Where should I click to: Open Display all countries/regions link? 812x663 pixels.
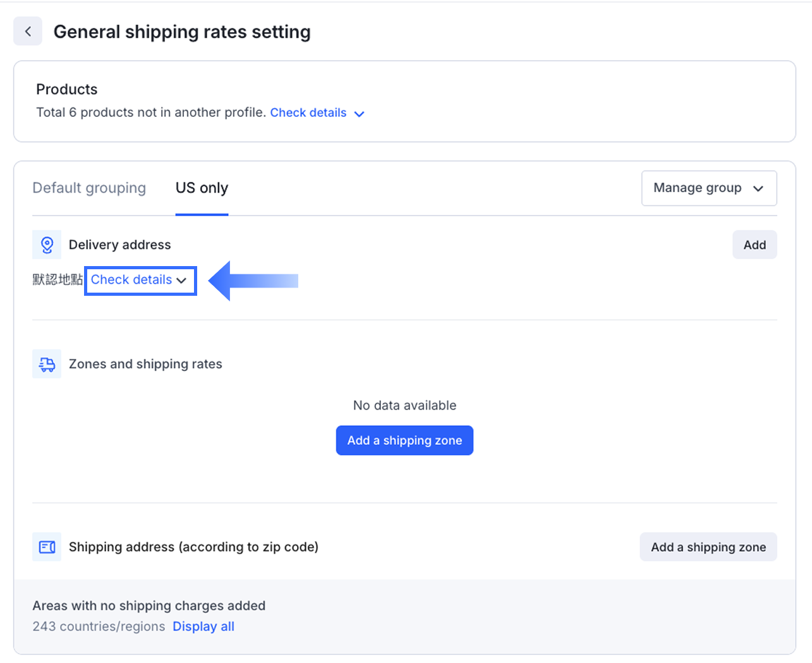[x=203, y=626]
